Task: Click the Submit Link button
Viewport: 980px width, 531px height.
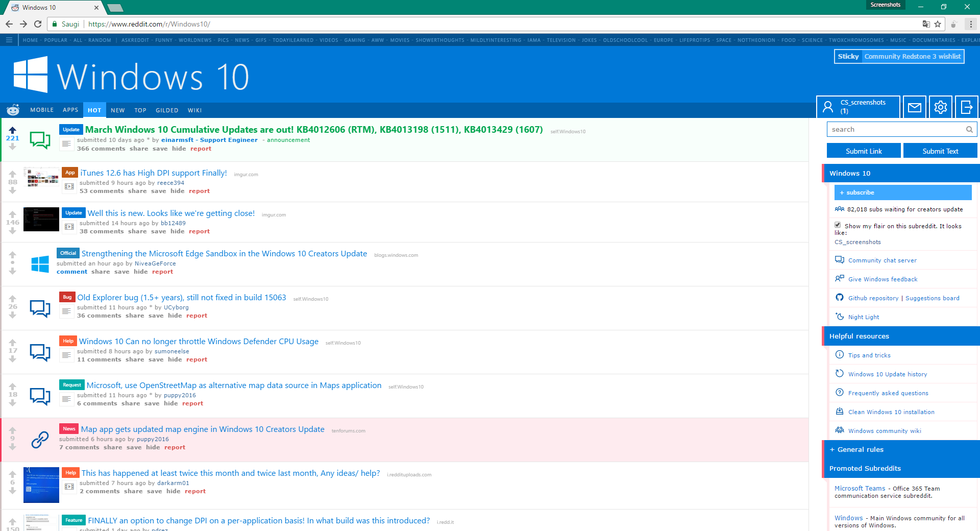Action: tap(863, 151)
